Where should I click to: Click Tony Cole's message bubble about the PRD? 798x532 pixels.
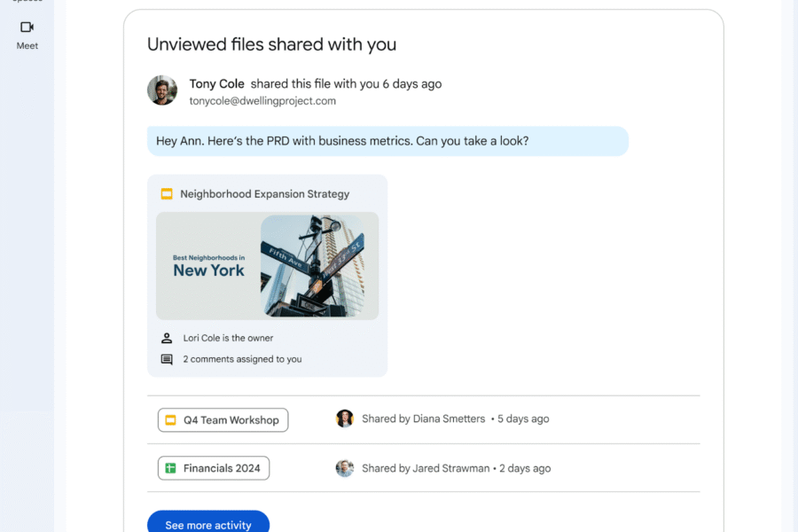[387, 141]
